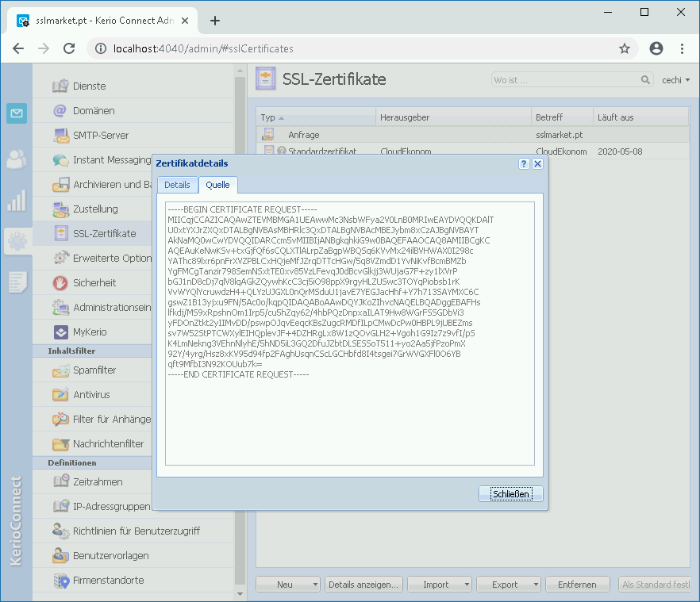
Task: Click in the certificate request source text area
Action: [x=350, y=333]
